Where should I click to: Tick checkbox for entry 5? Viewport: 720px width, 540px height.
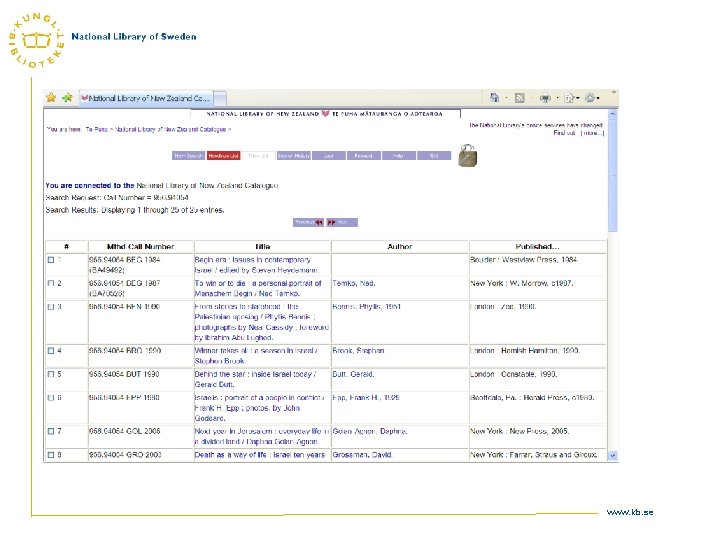pos(51,374)
